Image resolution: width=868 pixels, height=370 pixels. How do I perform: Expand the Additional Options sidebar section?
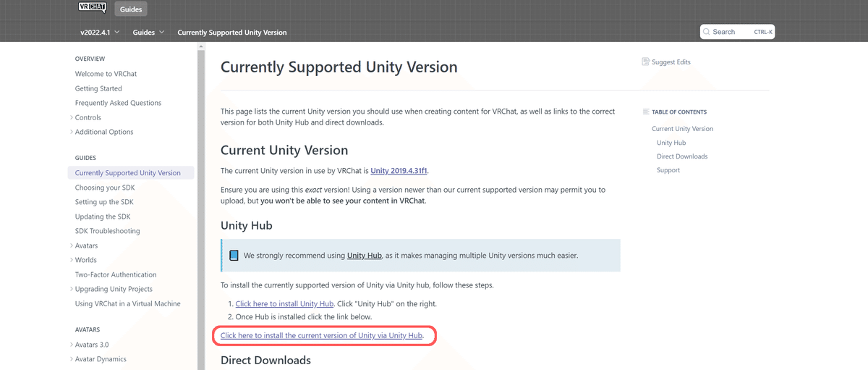click(71, 132)
